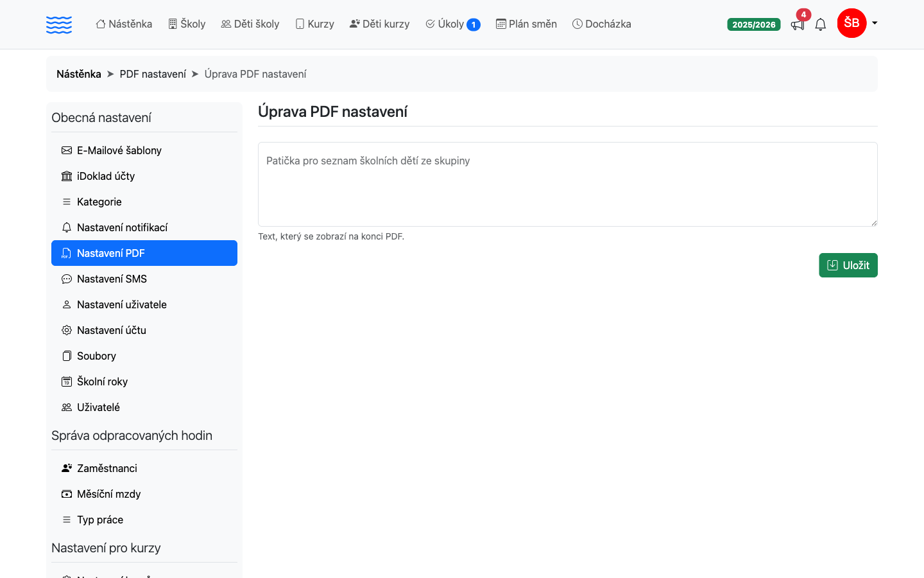Image resolution: width=924 pixels, height=578 pixels.
Task: Open the megaphone announcements icon
Action: (x=798, y=24)
